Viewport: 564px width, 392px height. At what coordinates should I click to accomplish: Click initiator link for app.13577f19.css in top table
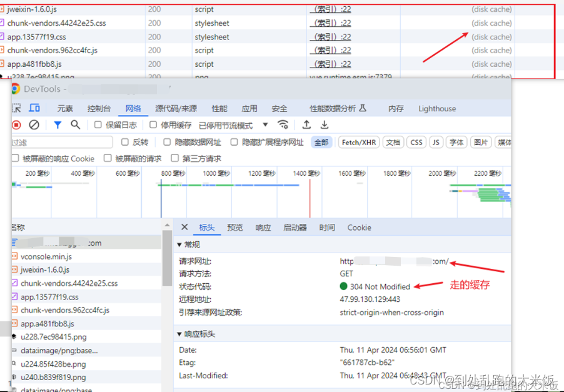click(x=331, y=37)
